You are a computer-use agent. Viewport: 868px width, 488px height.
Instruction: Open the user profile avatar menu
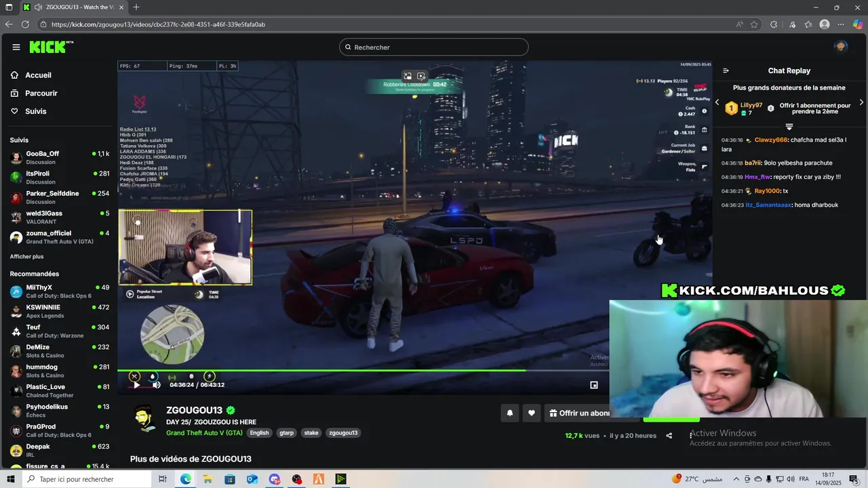tap(841, 47)
